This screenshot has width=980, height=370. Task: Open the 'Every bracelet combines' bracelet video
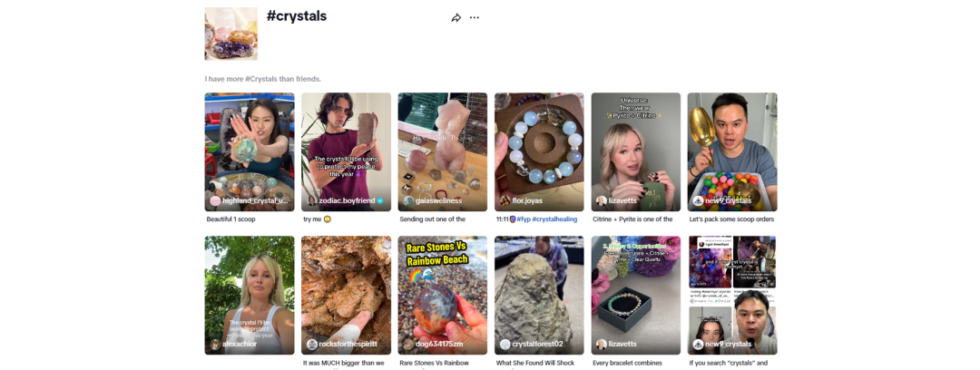pos(635,295)
